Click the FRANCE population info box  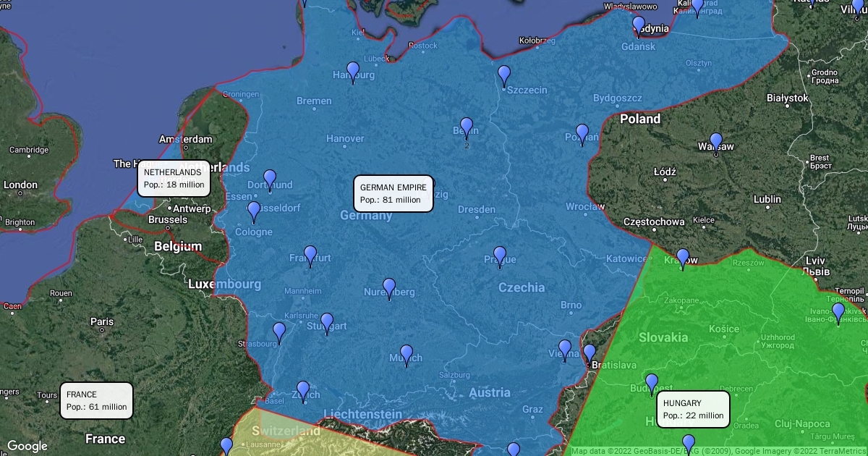(96, 400)
